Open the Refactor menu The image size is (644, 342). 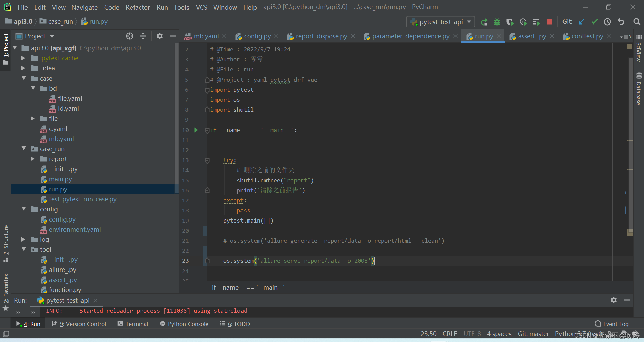(138, 7)
